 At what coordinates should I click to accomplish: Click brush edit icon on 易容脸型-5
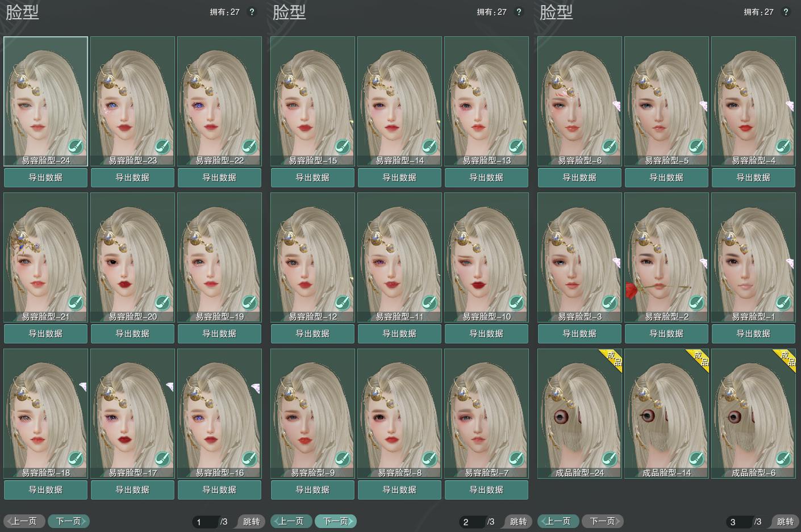point(696,147)
